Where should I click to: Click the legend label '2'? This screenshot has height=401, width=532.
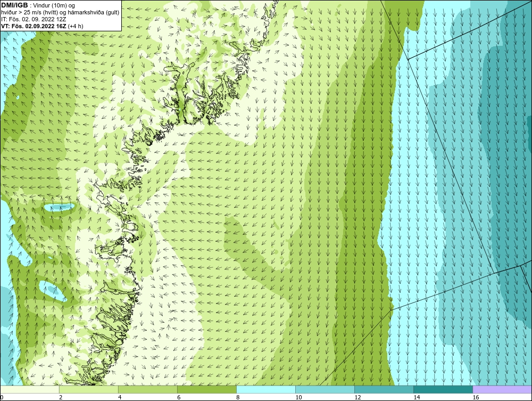click(x=61, y=397)
